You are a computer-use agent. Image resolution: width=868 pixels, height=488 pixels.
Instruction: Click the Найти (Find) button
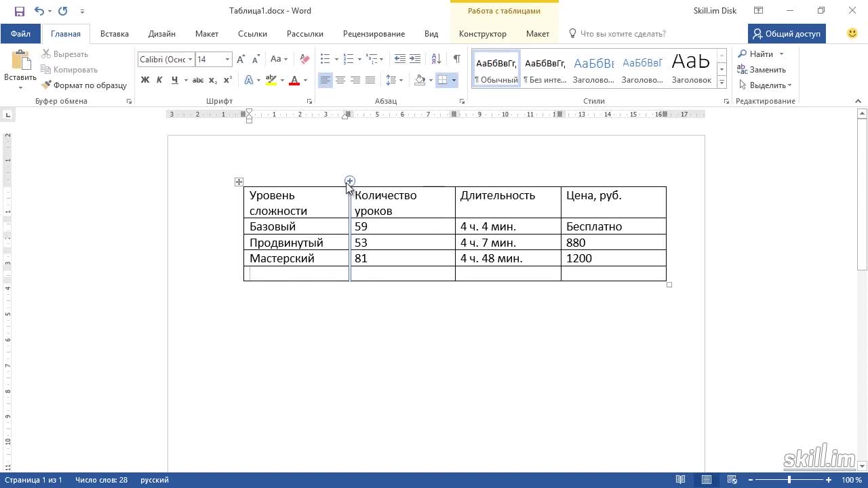[756, 54]
